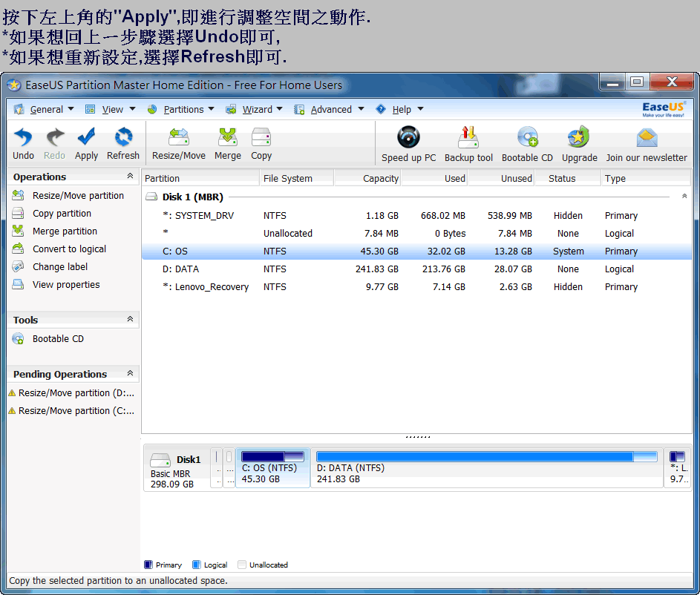This screenshot has height=595, width=700.
Task: Click the 13.28 GB unused cell
Action: tap(513, 251)
